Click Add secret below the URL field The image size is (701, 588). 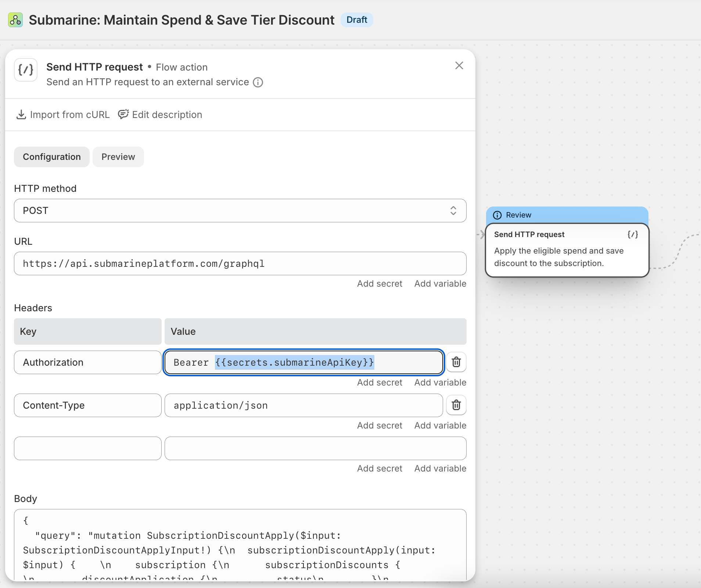(x=379, y=284)
